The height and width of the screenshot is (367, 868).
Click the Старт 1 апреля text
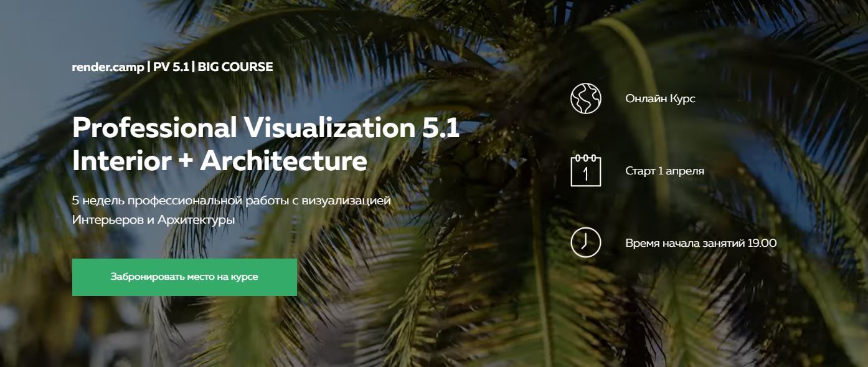coord(664,171)
